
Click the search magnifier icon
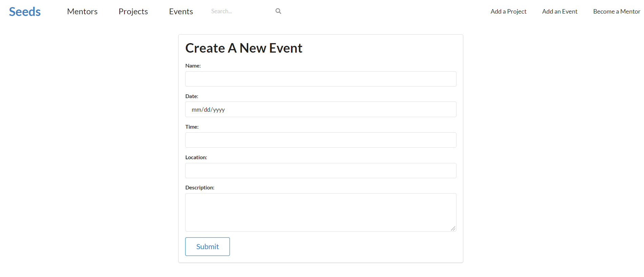[278, 11]
